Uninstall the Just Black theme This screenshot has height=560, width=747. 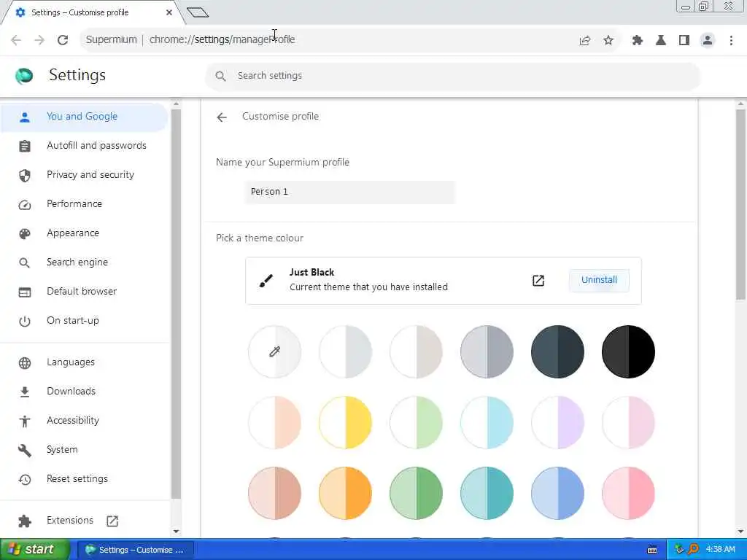pos(599,280)
